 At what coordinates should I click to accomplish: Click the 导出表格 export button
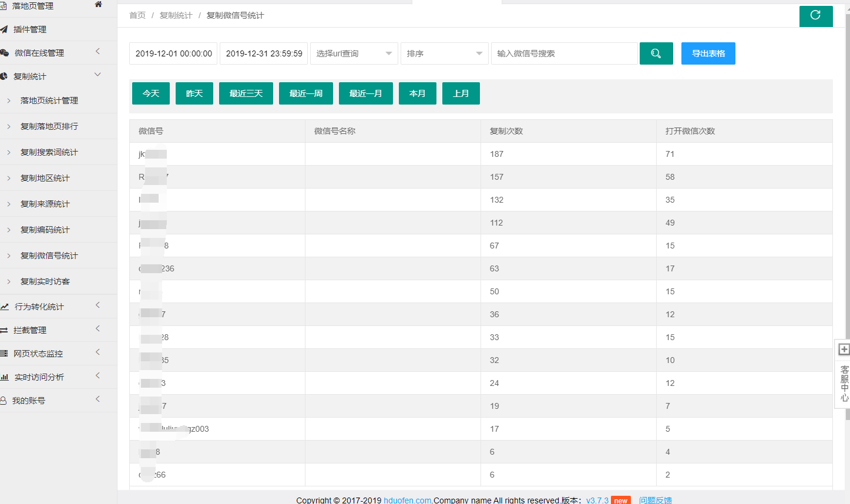pos(708,53)
